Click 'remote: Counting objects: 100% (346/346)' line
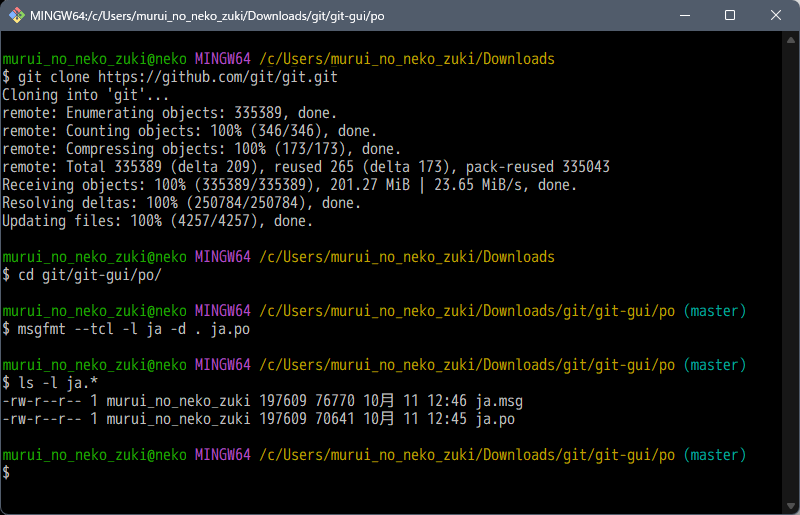Screen dimensions: 800x515 click(x=189, y=131)
